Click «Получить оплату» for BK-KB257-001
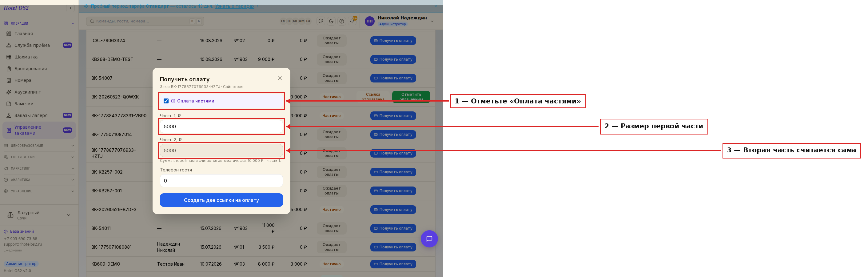 [x=393, y=191]
